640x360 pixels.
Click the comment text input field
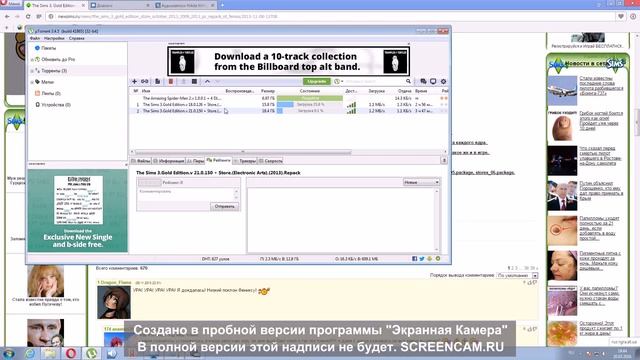coord(186,194)
